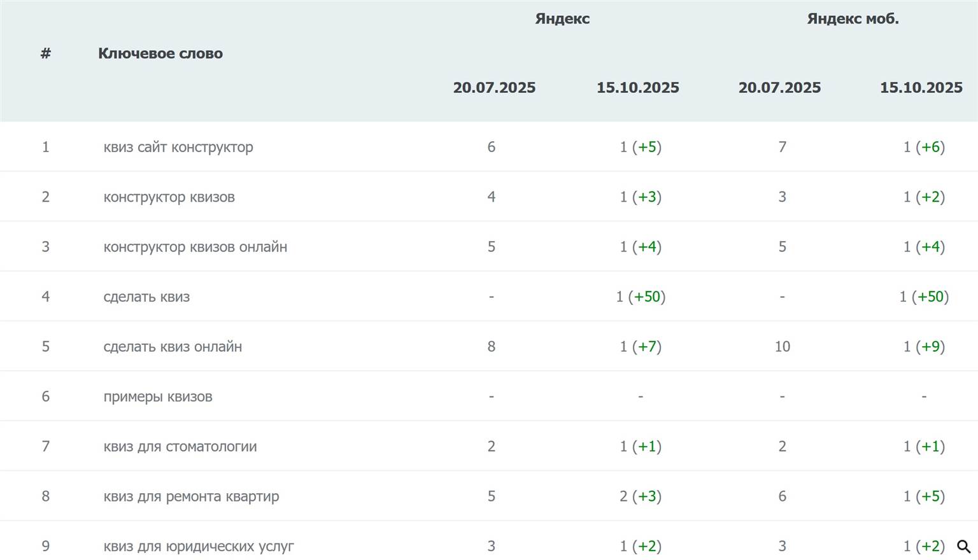Select keyword сделать квиз in row 4
This screenshot has height=560, width=978.
(x=146, y=297)
